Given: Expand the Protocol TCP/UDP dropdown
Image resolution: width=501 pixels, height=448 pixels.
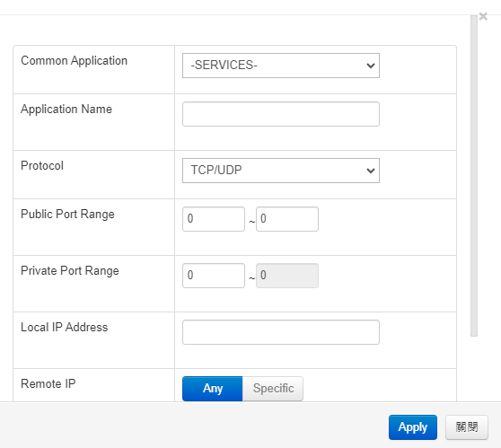Looking at the screenshot, I should 280,171.
